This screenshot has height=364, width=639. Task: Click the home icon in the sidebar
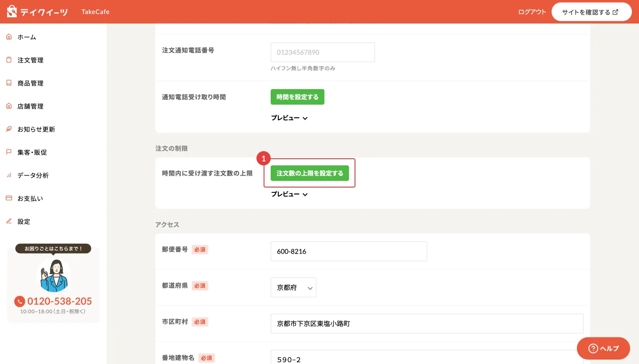9,37
